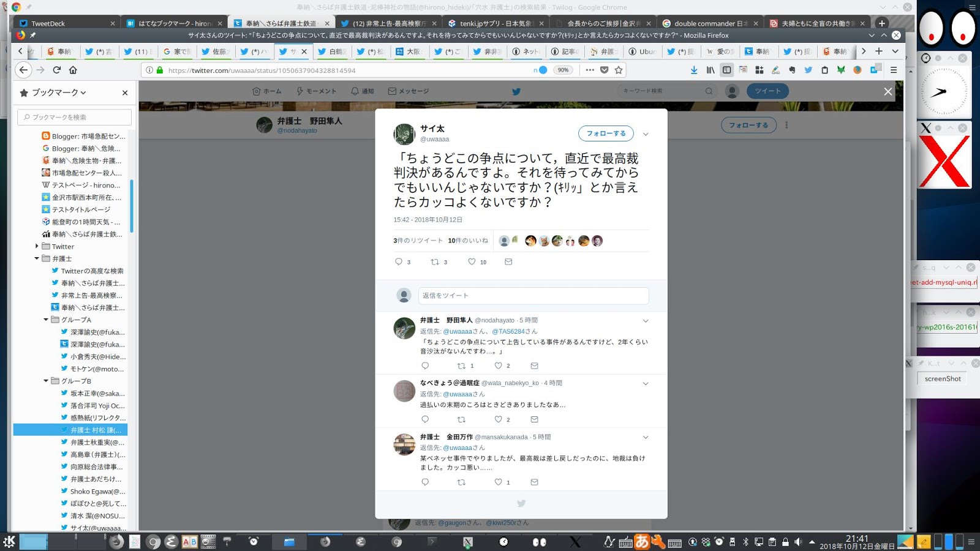Open the 金沢市駅西本町所在 bookmark
Viewport: 980px width, 551px height.
tap(82, 197)
